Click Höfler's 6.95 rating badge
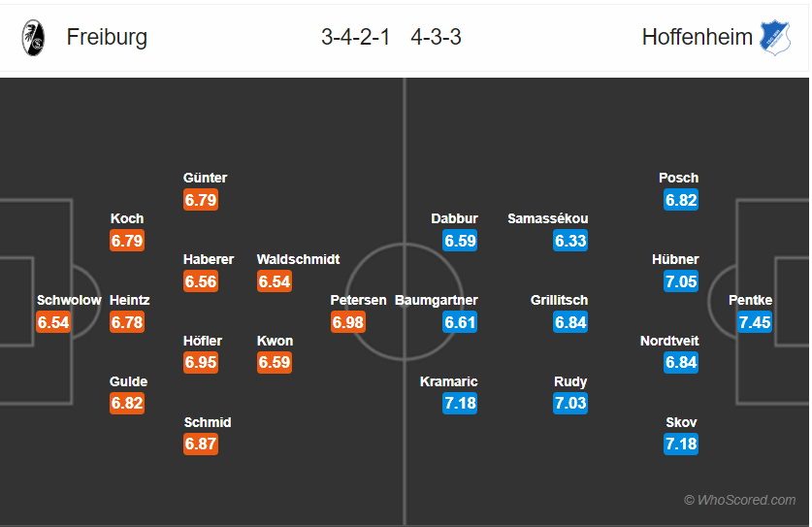 (201, 362)
